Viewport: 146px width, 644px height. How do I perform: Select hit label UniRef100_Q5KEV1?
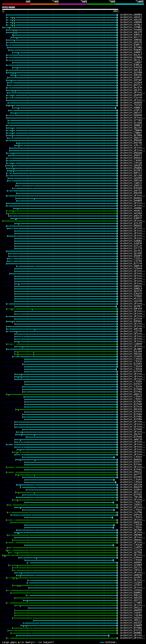(x=131, y=186)
